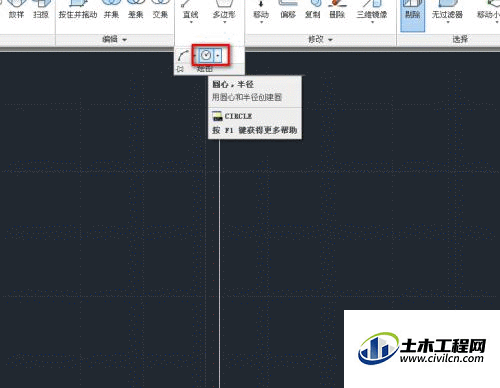500x388 pixels.
Task: Apply the Intersect (交集) operation
Action: (x=160, y=10)
